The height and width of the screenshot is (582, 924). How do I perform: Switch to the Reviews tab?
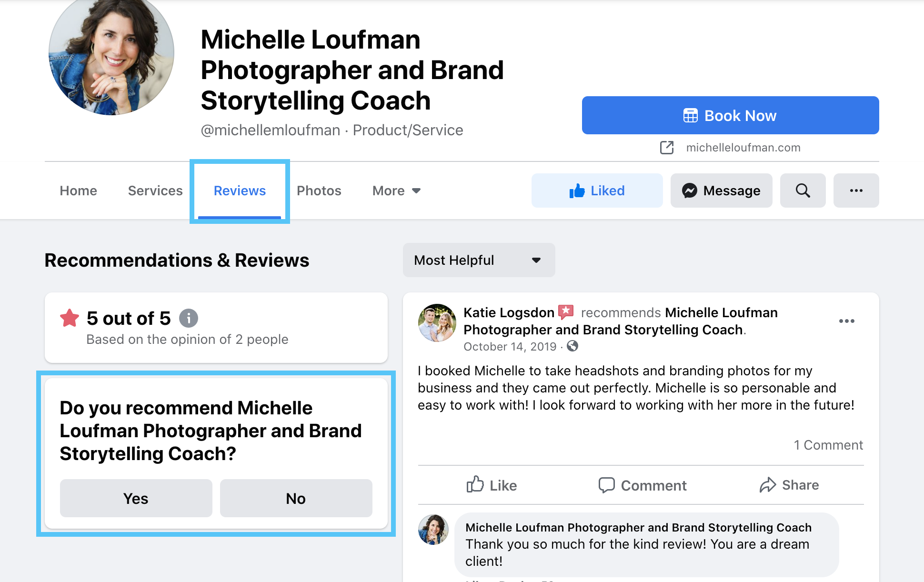tap(240, 191)
